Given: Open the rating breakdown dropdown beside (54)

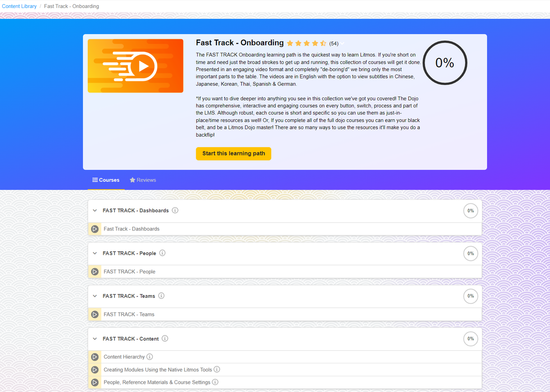Looking at the screenshot, I should 342,43.
